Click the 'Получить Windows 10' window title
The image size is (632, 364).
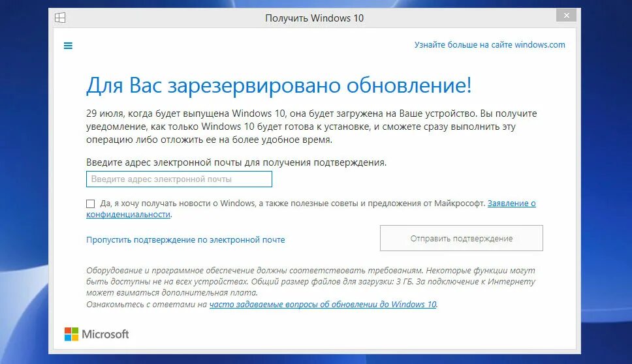click(x=315, y=18)
